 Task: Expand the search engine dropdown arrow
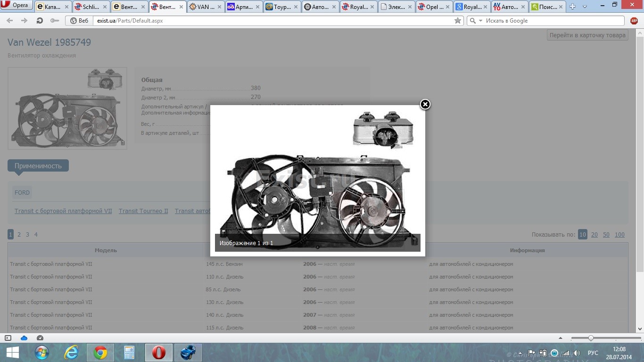point(480,21)
